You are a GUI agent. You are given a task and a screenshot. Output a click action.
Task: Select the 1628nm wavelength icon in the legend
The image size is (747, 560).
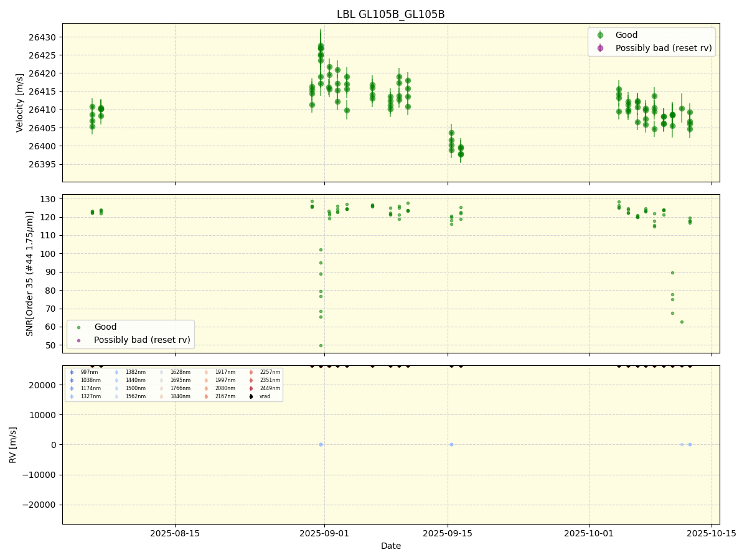click(x=161, y=372)
